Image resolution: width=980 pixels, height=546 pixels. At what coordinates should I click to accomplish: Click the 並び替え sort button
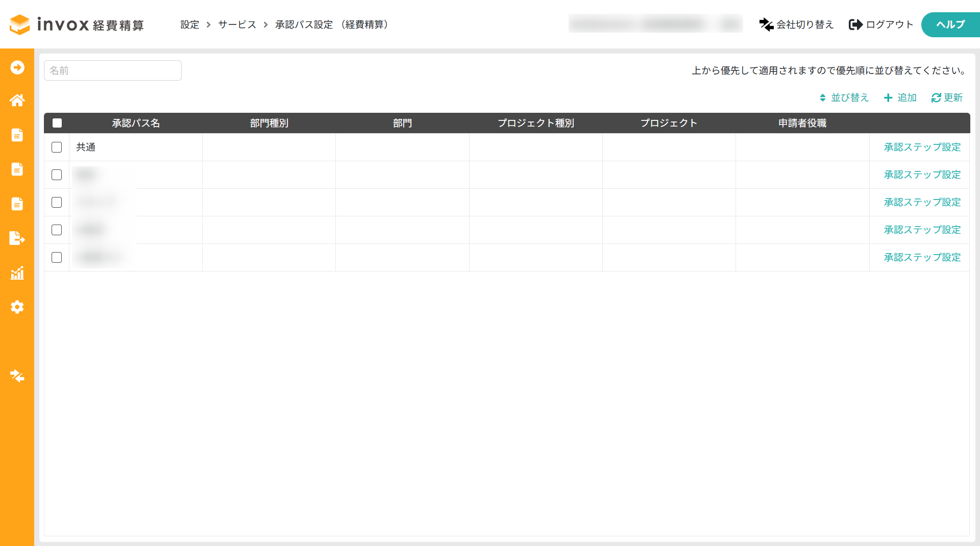(x=844, y=97)
